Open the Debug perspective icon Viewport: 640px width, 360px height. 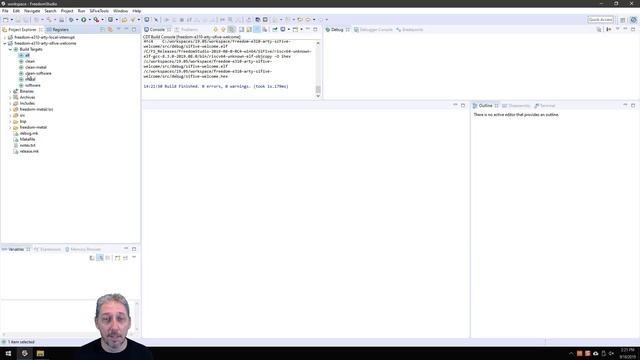coord(633,20)
